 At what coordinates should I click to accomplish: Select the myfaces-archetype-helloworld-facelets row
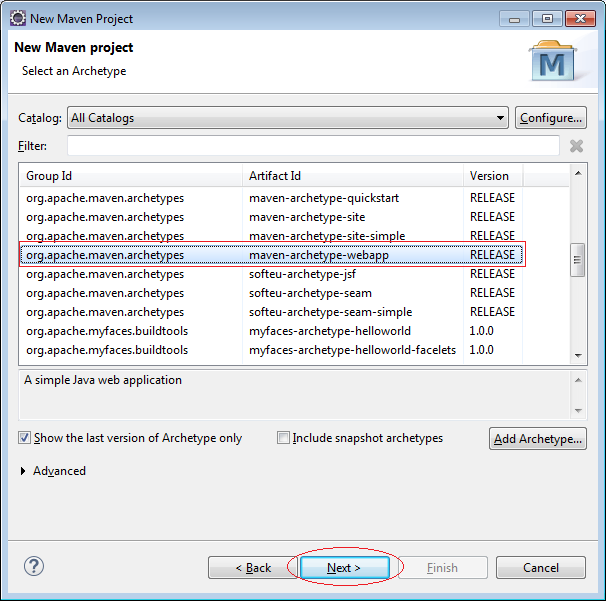tap(271, 350)
